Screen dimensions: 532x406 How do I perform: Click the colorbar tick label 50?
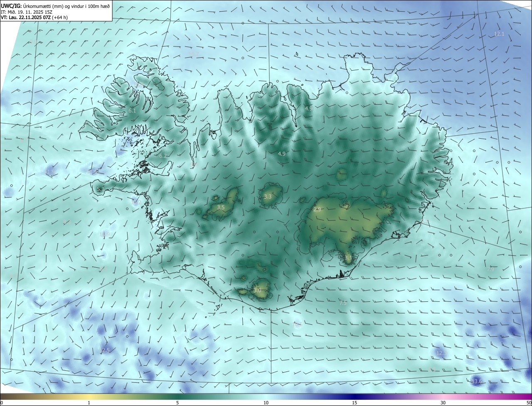click(x=529, y=403)
